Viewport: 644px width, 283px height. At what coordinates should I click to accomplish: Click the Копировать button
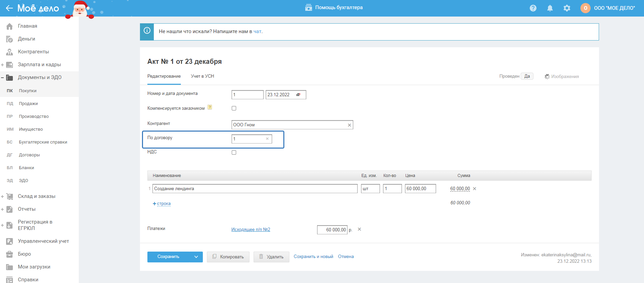click(228, 257)
